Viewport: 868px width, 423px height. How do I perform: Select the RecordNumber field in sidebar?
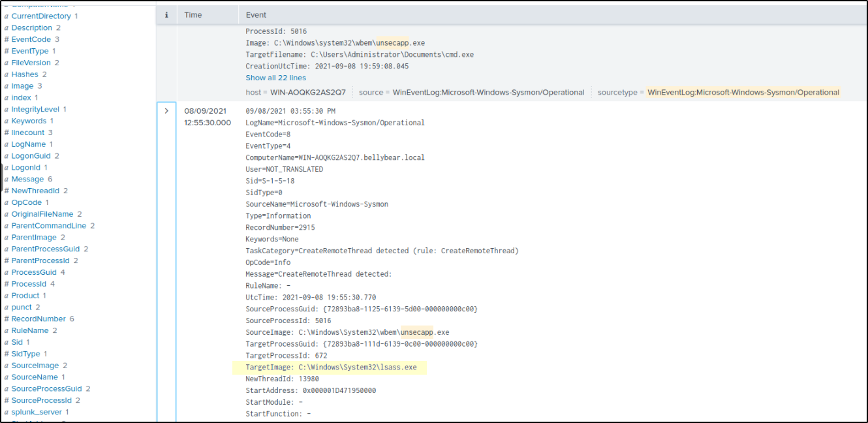(39, 319)
